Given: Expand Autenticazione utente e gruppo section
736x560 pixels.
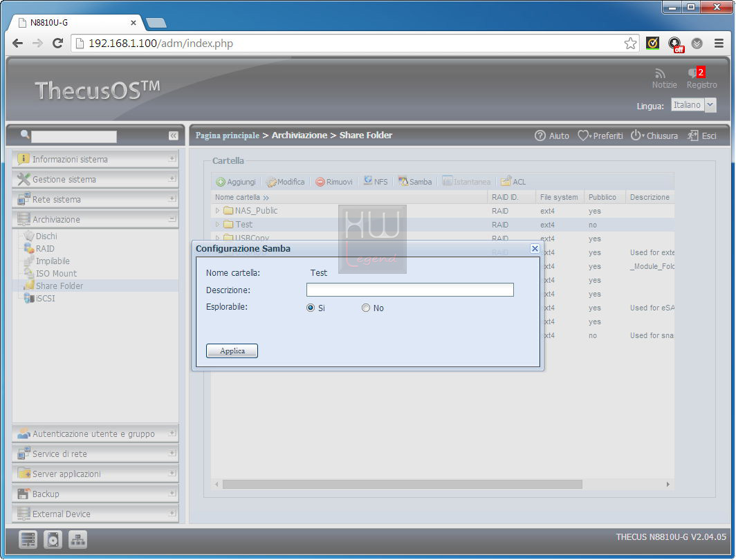Looking at the screenshot, I should coord(95,434).
